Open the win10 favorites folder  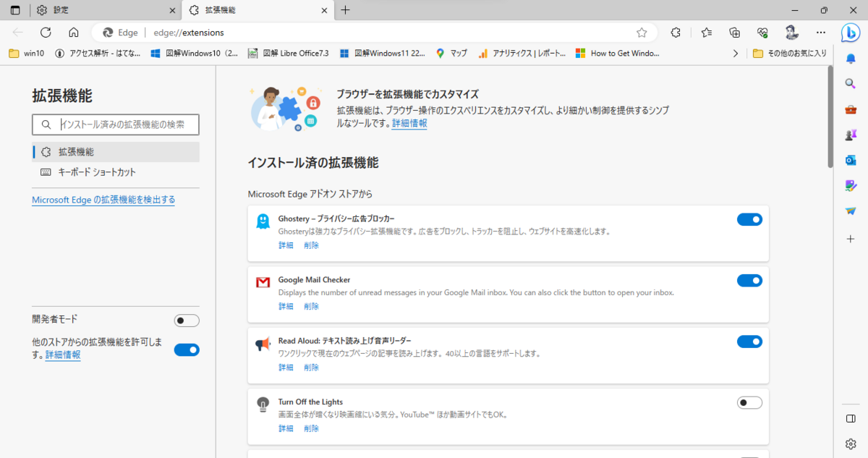coord(27,53)
